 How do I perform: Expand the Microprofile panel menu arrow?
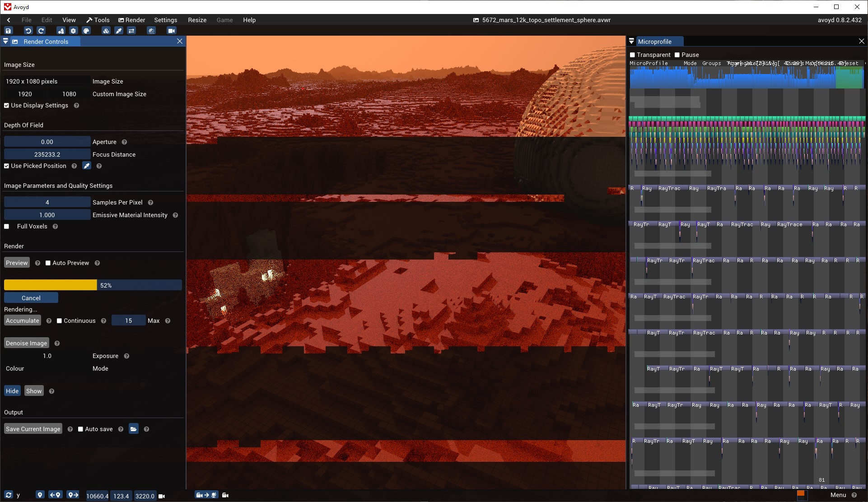click(631, 41)
